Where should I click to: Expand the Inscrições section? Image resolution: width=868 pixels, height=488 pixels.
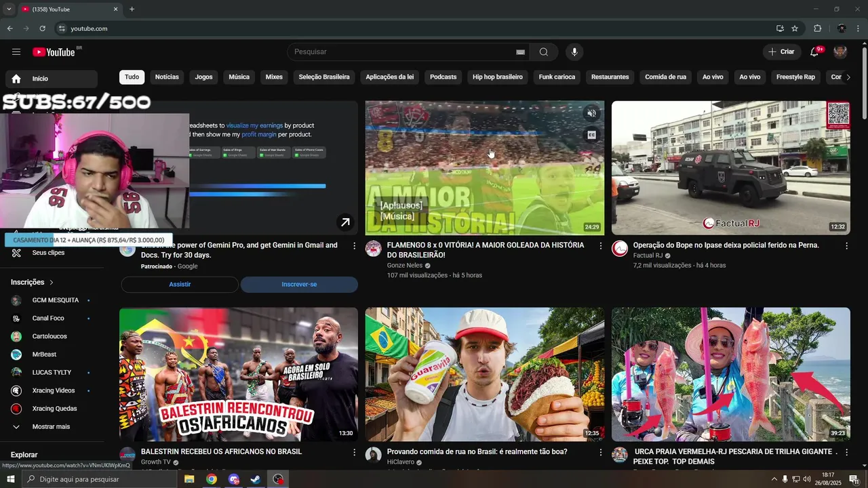(32, 282)
